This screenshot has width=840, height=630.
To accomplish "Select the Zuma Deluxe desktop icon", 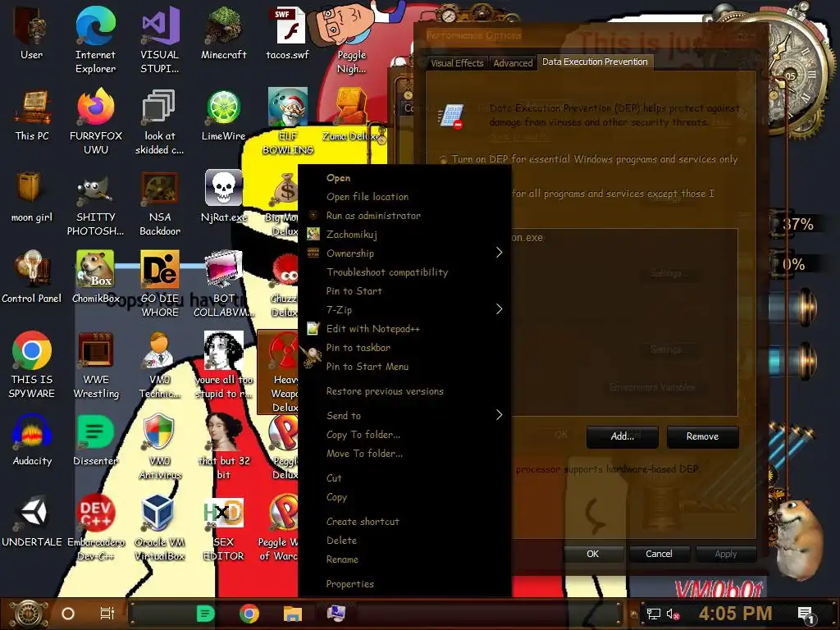I will [351, 115].
